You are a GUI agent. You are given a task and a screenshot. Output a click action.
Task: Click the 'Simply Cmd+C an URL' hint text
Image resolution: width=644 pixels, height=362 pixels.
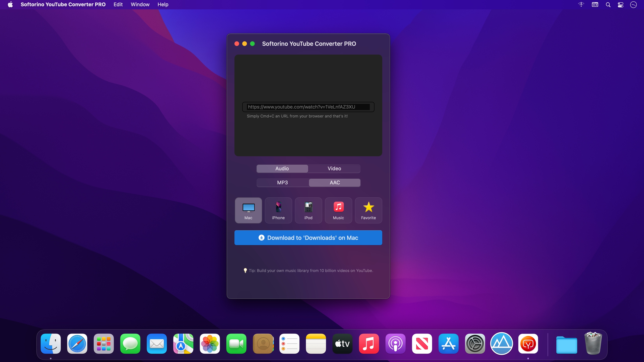click(297, 116)
